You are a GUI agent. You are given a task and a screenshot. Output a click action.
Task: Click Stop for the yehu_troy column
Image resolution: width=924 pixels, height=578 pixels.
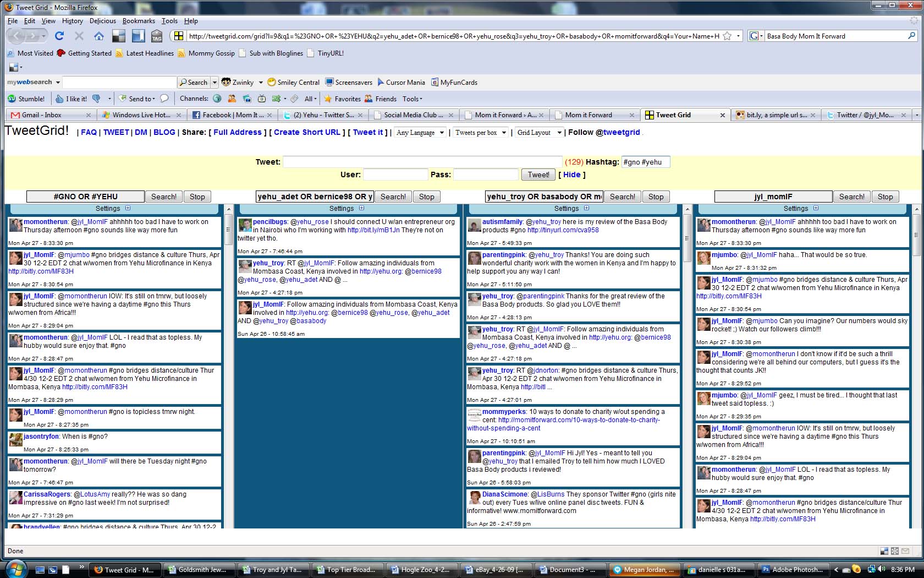click(x=656, y=197)
